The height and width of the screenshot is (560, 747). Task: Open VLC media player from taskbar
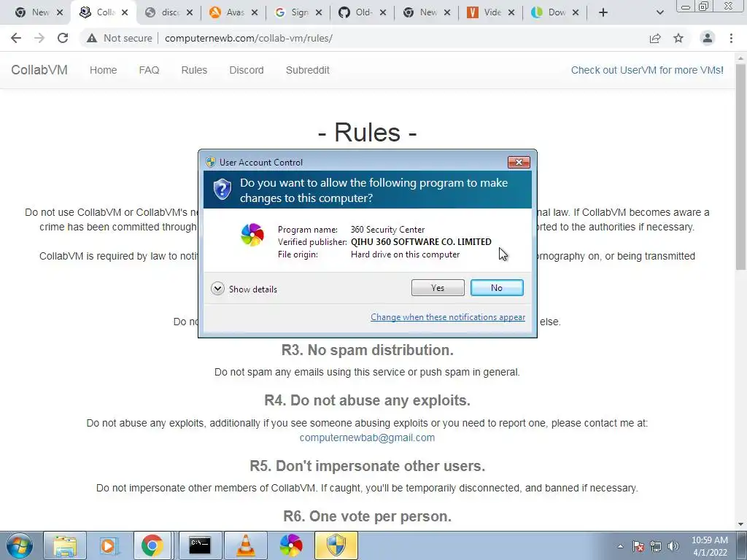(x=245, y=545)
